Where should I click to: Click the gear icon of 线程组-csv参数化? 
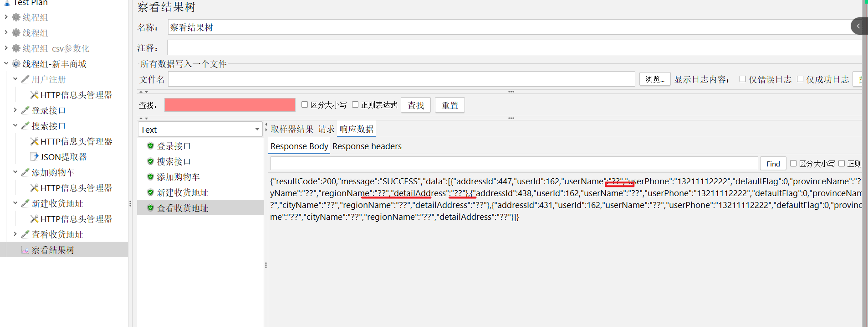tap(16, 48)
